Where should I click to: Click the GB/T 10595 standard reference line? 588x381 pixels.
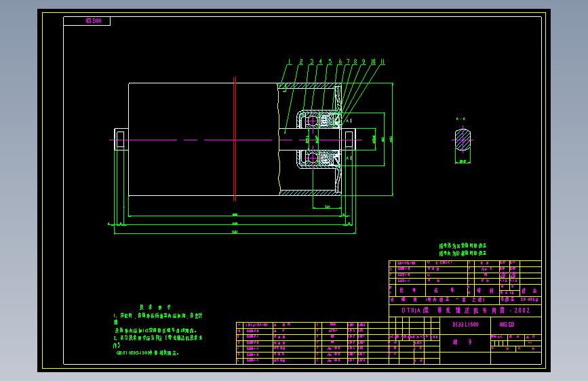click(x=148, y=353)
